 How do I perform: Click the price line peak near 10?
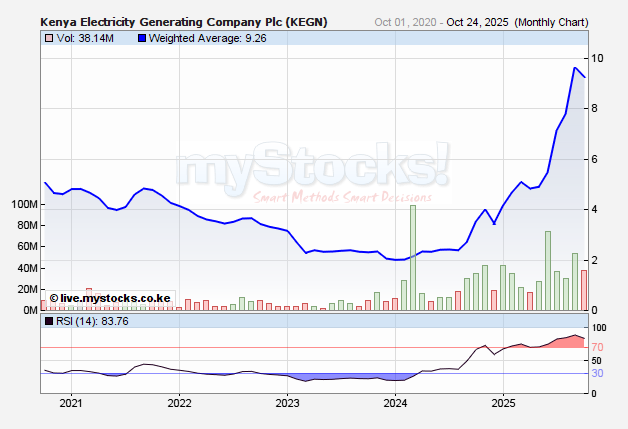(x=575, y=68)
